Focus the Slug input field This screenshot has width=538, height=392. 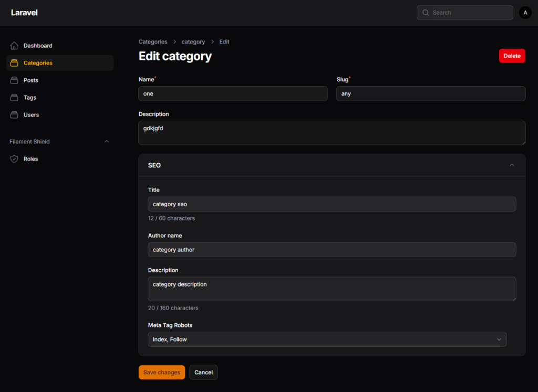point(431,93)
